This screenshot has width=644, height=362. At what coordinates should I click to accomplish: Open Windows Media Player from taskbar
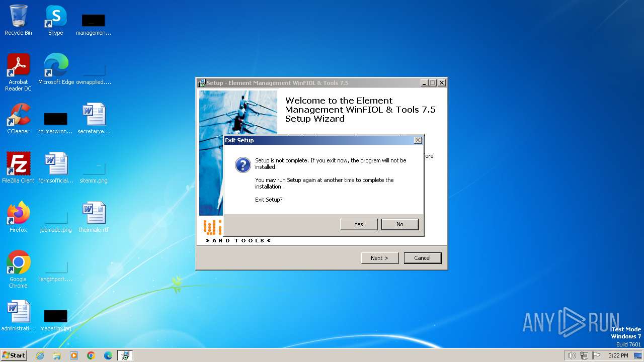click(x=74, y=355)
